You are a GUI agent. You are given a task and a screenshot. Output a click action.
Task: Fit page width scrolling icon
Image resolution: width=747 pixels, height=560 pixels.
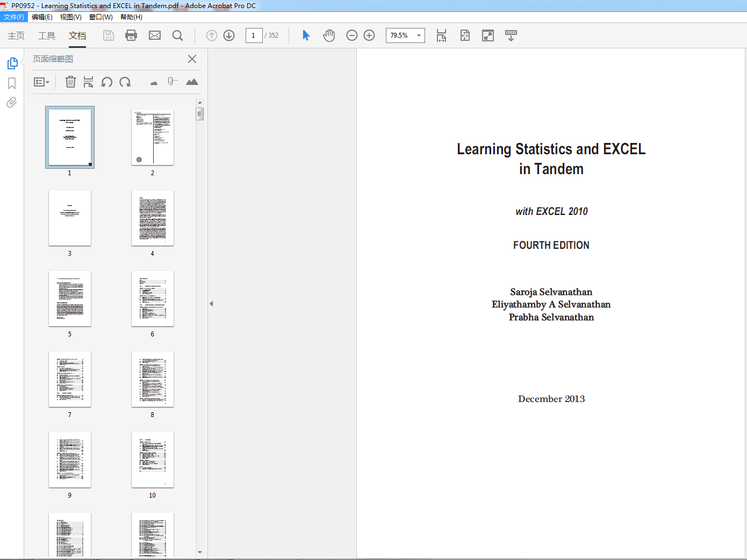click(441, 35)
